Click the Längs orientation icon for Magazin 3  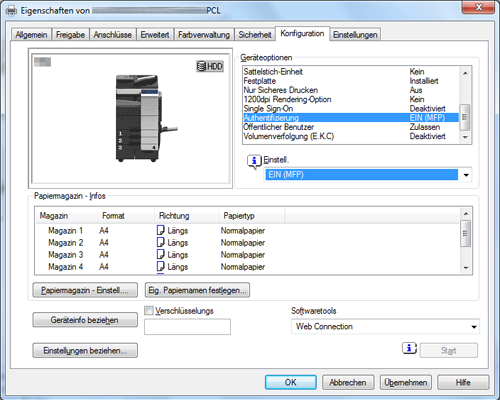click(161, 254)
